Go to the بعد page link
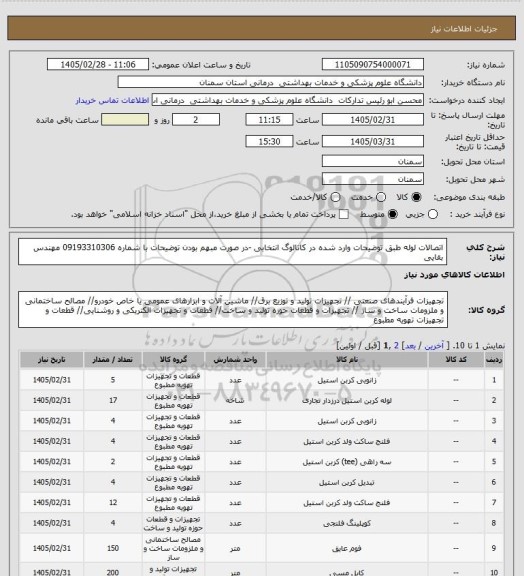The height and width of the screenshot is (576, 524). point(410,346)
